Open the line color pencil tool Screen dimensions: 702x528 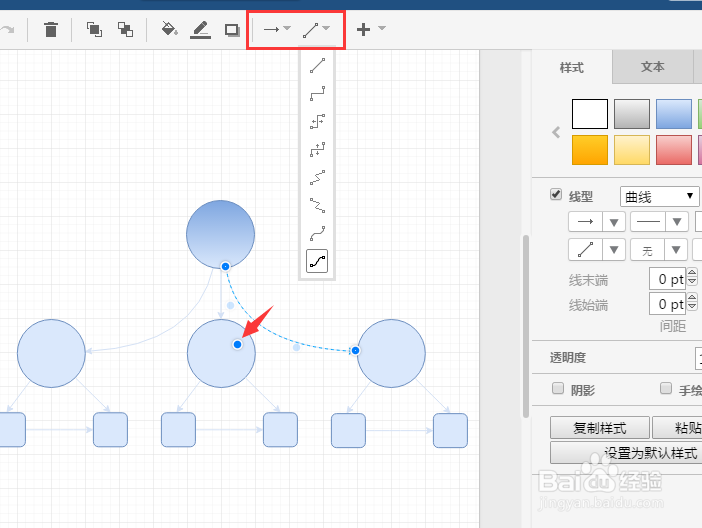pos(200,30)
